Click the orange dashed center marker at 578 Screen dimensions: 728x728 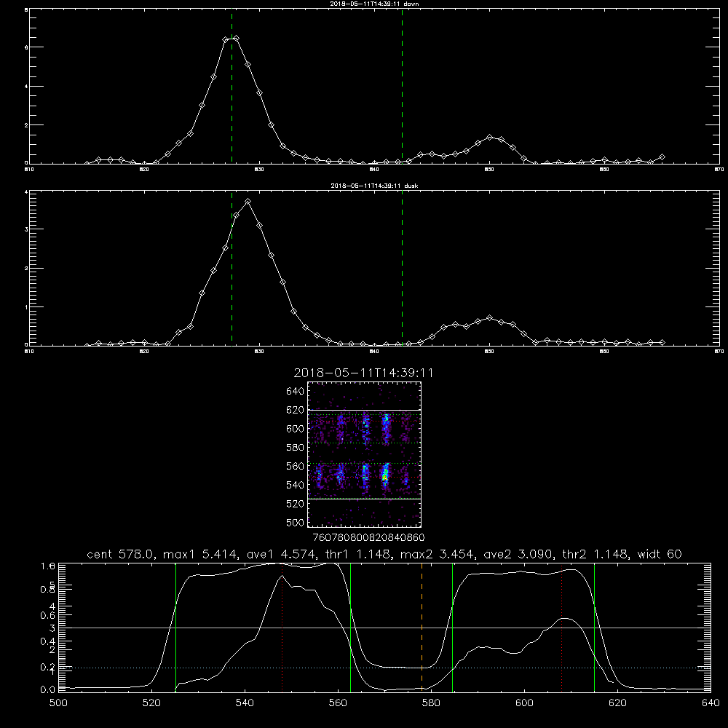point(422,627)
